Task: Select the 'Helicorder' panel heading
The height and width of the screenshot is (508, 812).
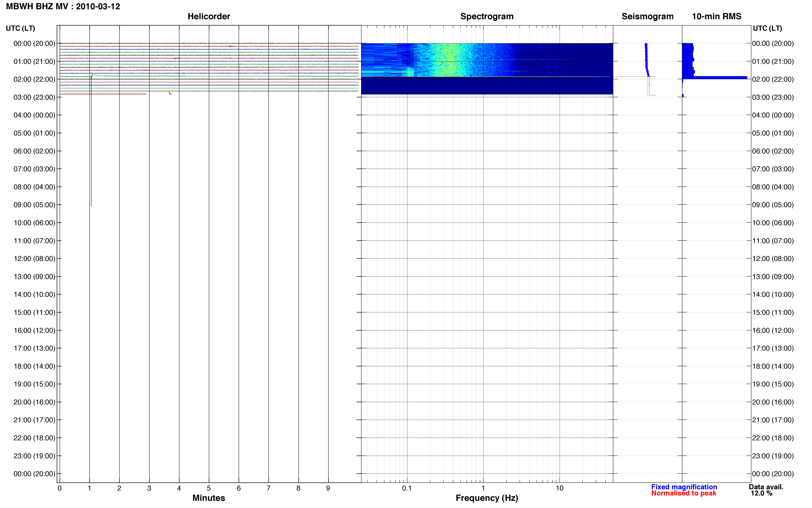Action: tap(208, 16)
